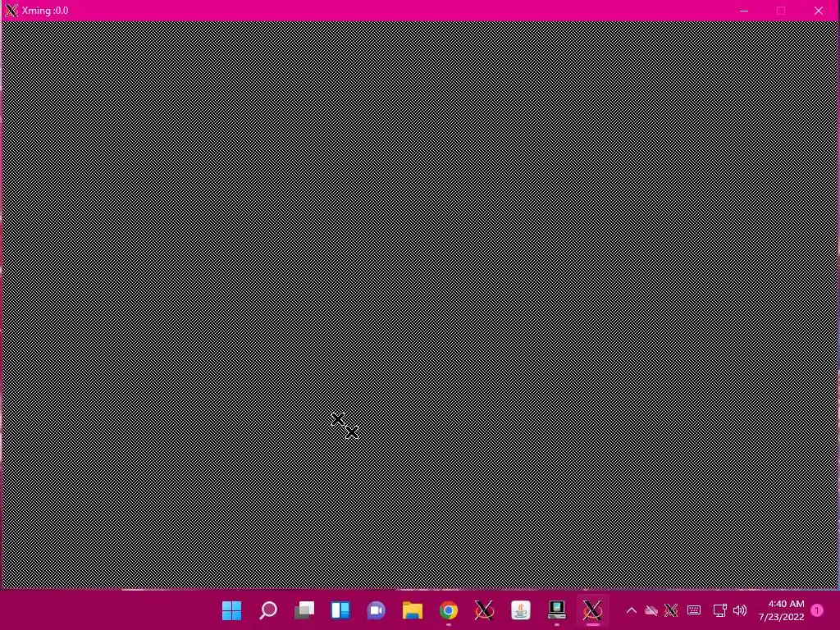Open File Explorer from taskbar
This screenshot has width=840, height=630.
[413, 610]
